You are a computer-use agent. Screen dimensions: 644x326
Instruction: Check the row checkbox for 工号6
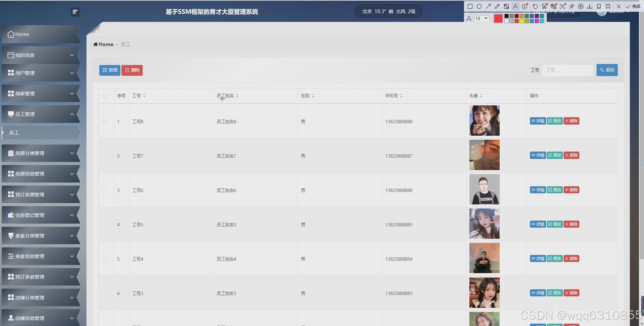tap(104, 190)
